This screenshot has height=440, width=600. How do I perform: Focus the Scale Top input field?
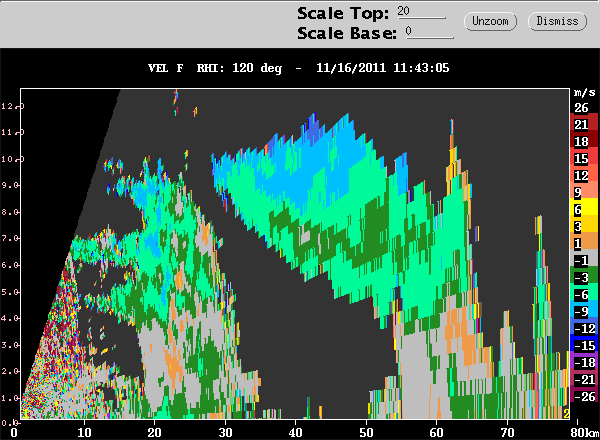click(x=421, y=11)
